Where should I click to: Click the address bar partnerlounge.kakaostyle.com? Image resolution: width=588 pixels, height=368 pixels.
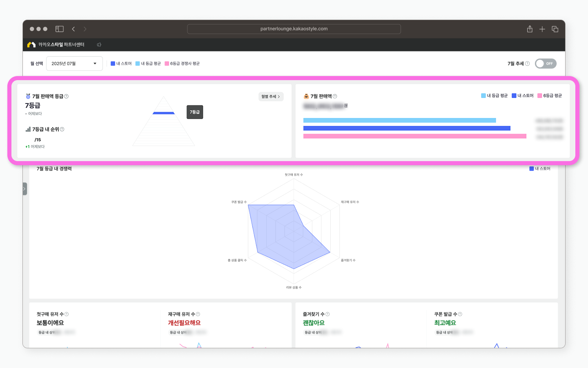[x=294, y=29]
